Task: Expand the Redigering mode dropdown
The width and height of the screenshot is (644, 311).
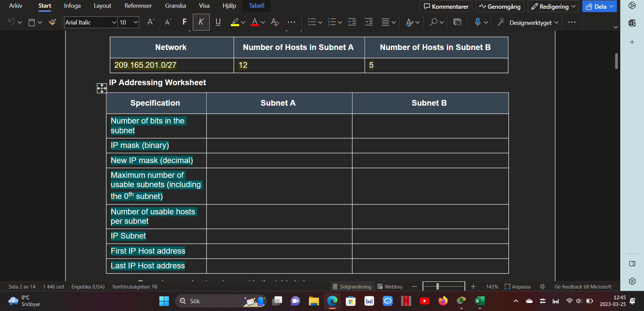Action: click(574, 6)
